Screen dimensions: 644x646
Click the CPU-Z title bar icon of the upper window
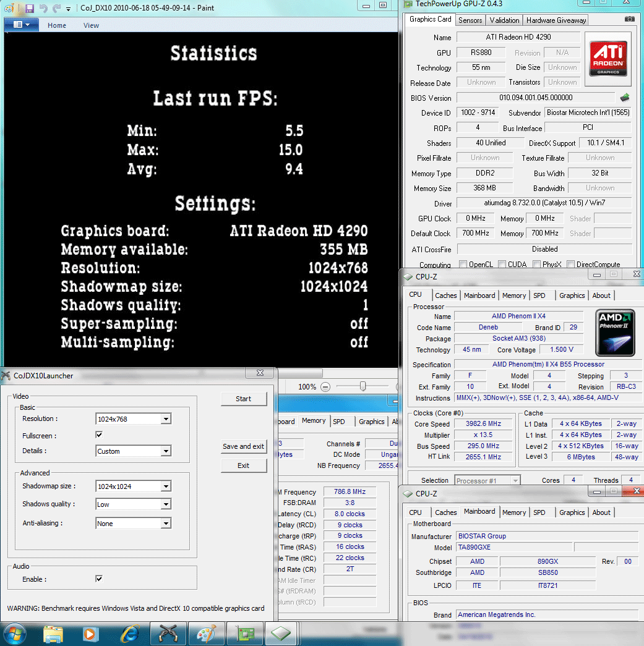pos(408,276)
